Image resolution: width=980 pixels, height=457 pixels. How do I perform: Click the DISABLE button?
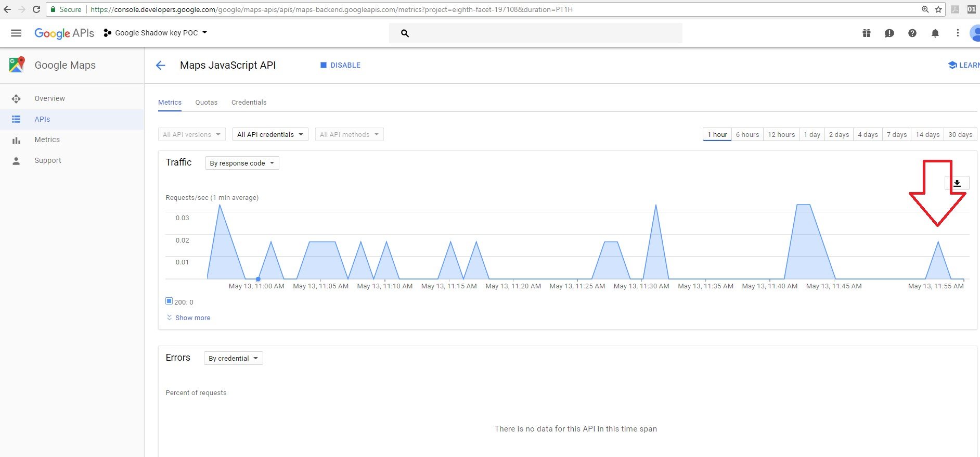point(340,65)
